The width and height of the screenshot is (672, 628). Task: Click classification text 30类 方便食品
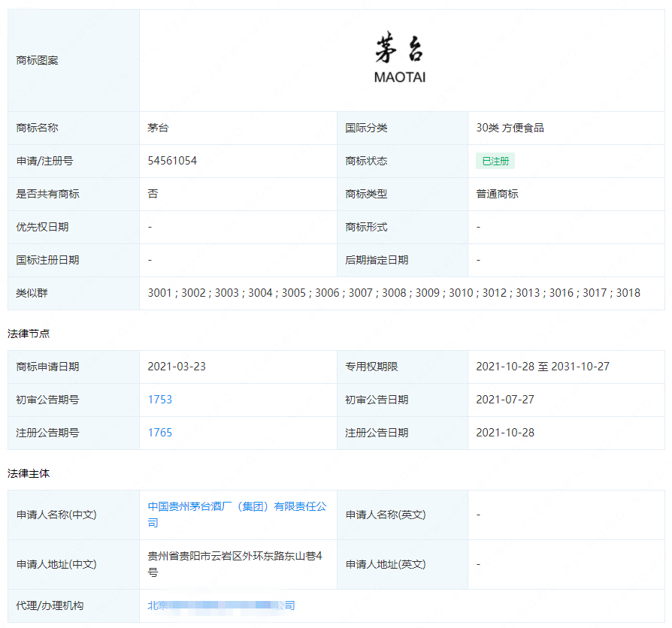pyautogui.click(x=510, y=128)
